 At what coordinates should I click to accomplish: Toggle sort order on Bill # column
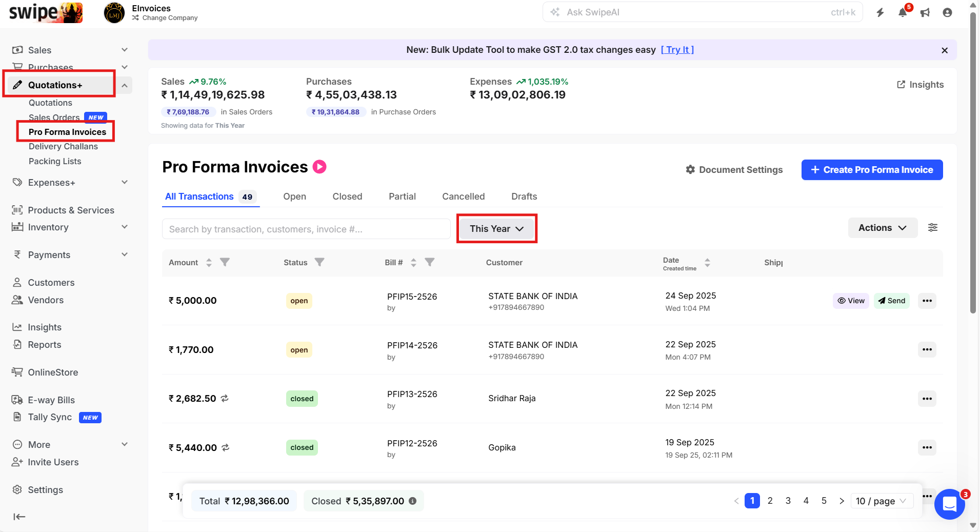click(x=413, y=263)
